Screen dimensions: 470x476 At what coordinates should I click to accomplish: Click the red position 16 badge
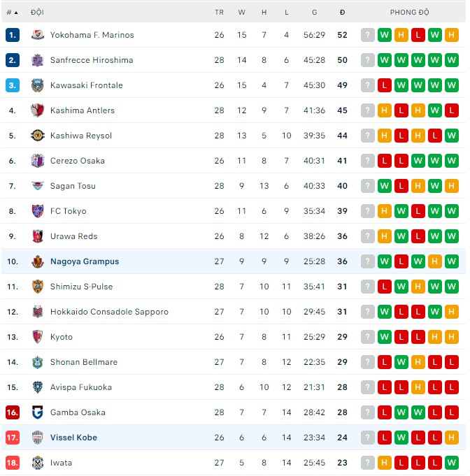pos(13,412)
